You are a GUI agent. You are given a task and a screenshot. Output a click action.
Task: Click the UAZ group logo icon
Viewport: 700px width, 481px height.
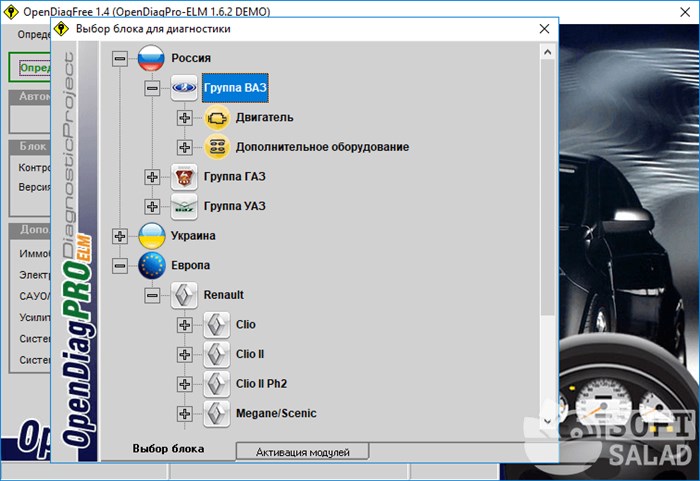[x=184, y=206]
